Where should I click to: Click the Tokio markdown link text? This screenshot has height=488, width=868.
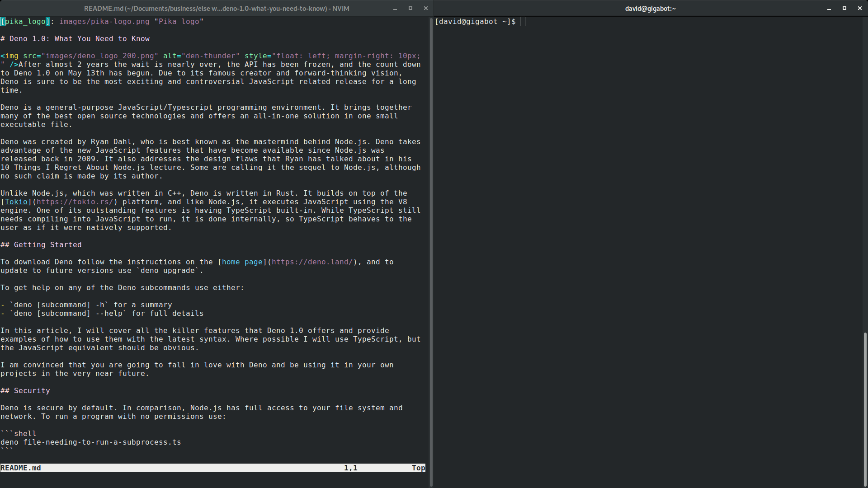pyautogui.click(x=16, y=202)
